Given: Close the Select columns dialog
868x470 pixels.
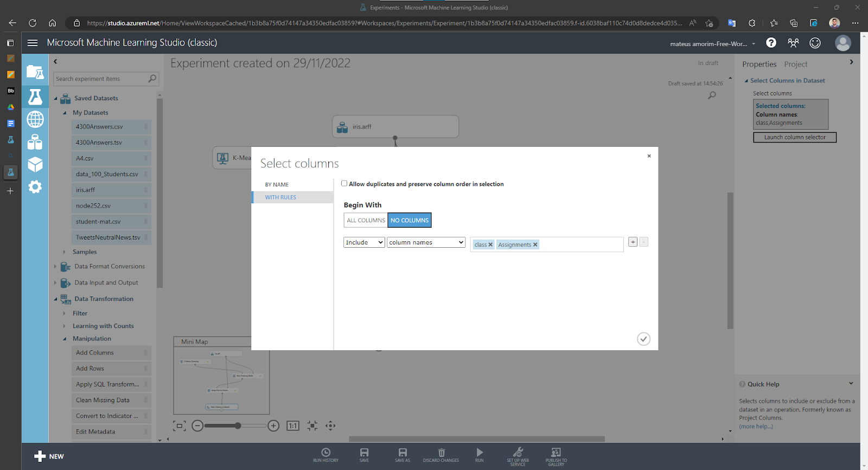Looking at the screenshot, I should (x=649, y=156).
